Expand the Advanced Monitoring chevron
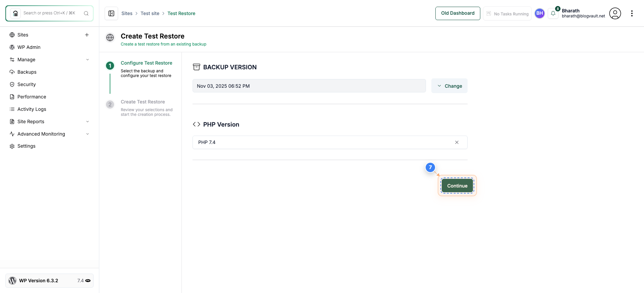This screenshot has height=293, width=644. coord(88,134)
